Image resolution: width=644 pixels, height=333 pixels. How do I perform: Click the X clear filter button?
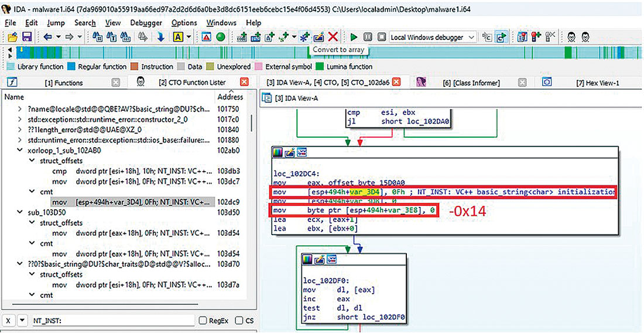(8, 321)
